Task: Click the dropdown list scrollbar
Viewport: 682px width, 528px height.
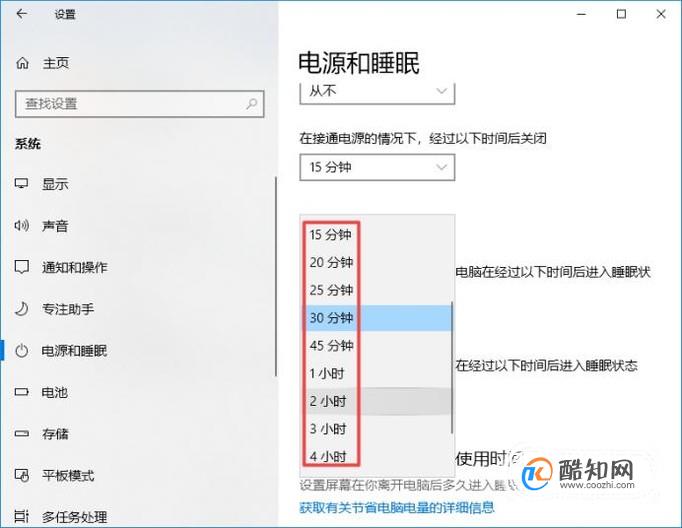Action: (x=452, y=368)
